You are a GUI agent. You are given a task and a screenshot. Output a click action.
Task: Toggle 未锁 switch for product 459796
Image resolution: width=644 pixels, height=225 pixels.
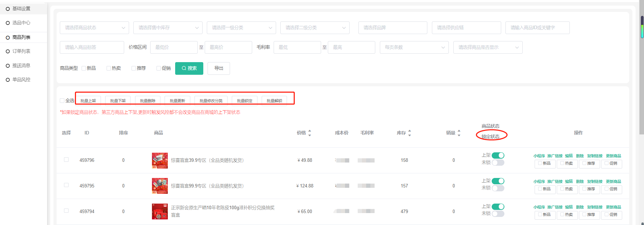(498, 163)
